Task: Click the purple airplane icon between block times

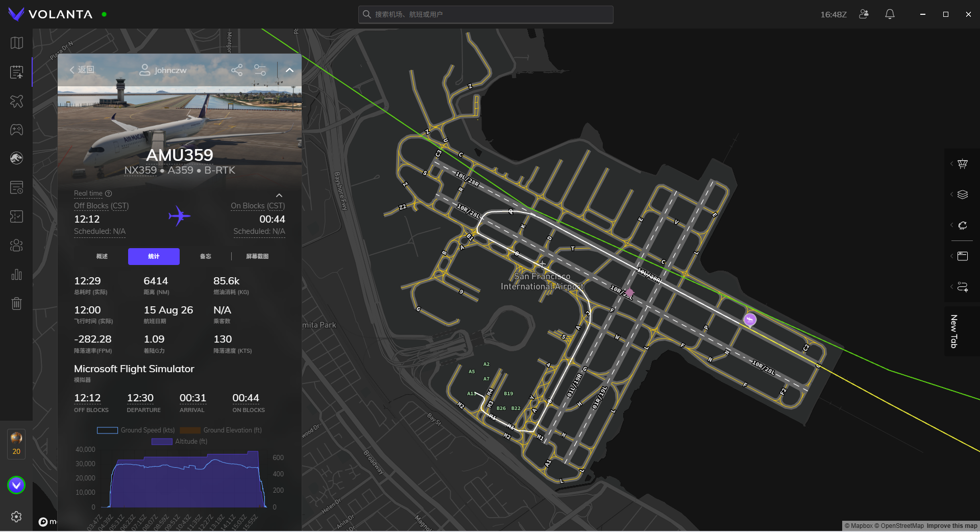Action: click(x=179, y=216)
